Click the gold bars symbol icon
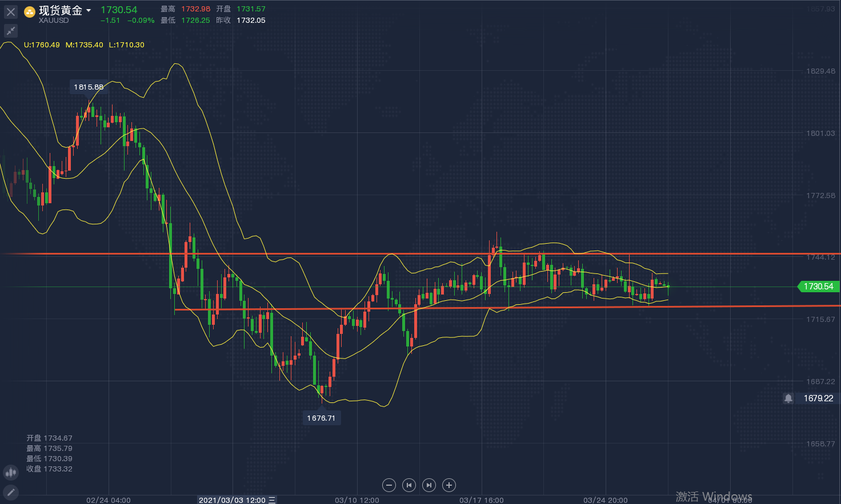841x504 pixels. pyautogui.click(x=30, y=12)
